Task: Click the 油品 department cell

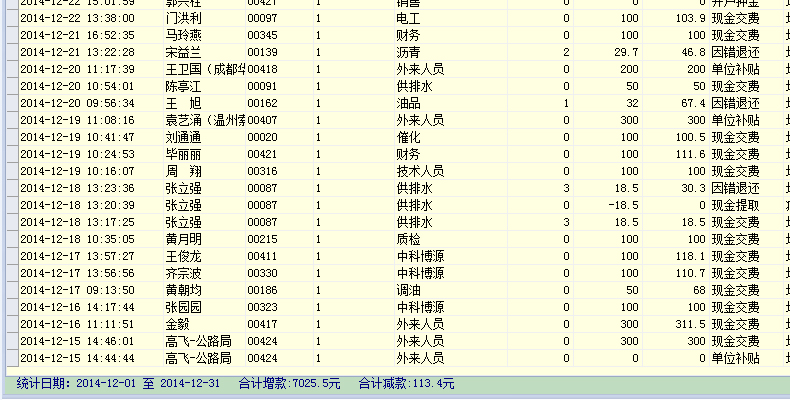Action: tap(408, 103)
